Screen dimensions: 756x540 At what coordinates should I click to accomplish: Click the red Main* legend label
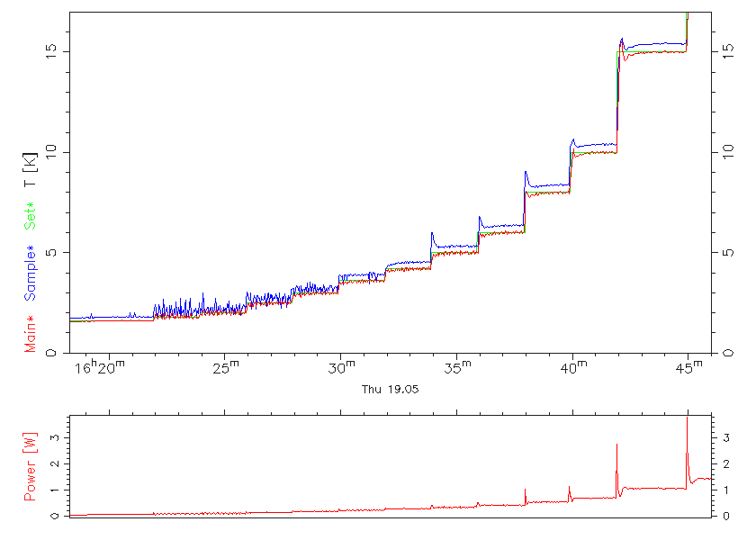pos(31,334)
